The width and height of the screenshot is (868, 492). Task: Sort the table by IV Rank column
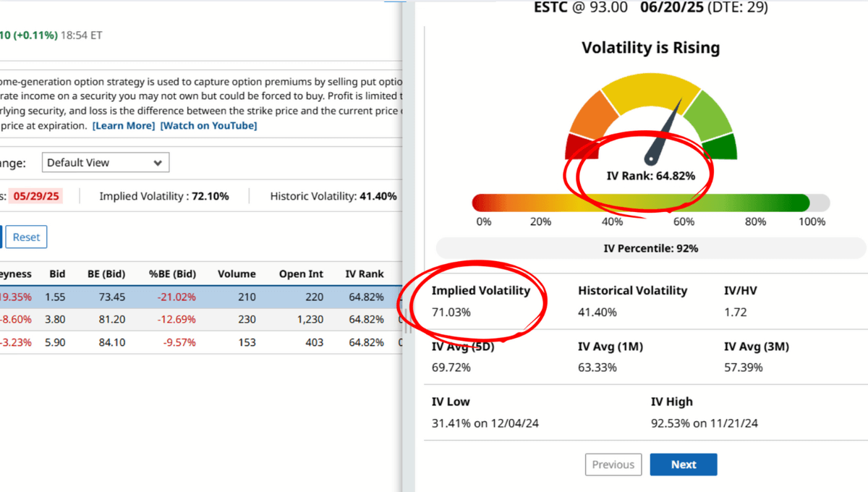(364, 273)
